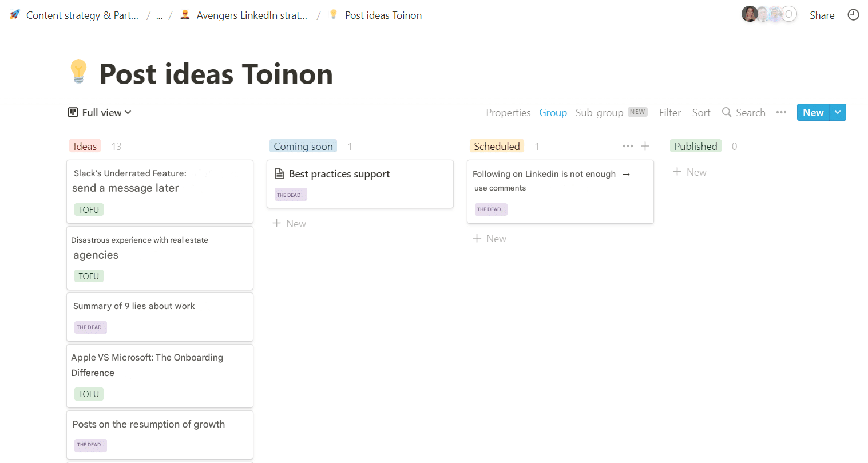Open the New button's dropdown arrow

(x=837, y=112)
